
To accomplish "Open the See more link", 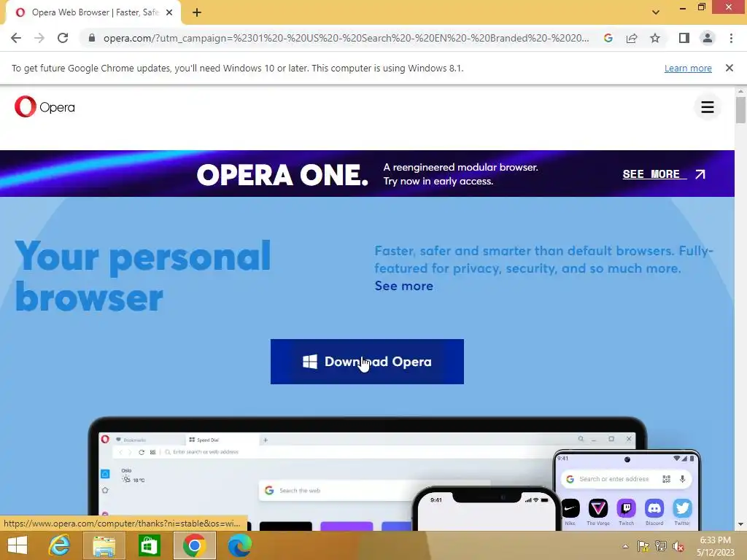I will pyautogui.click(x=404, y=286).
